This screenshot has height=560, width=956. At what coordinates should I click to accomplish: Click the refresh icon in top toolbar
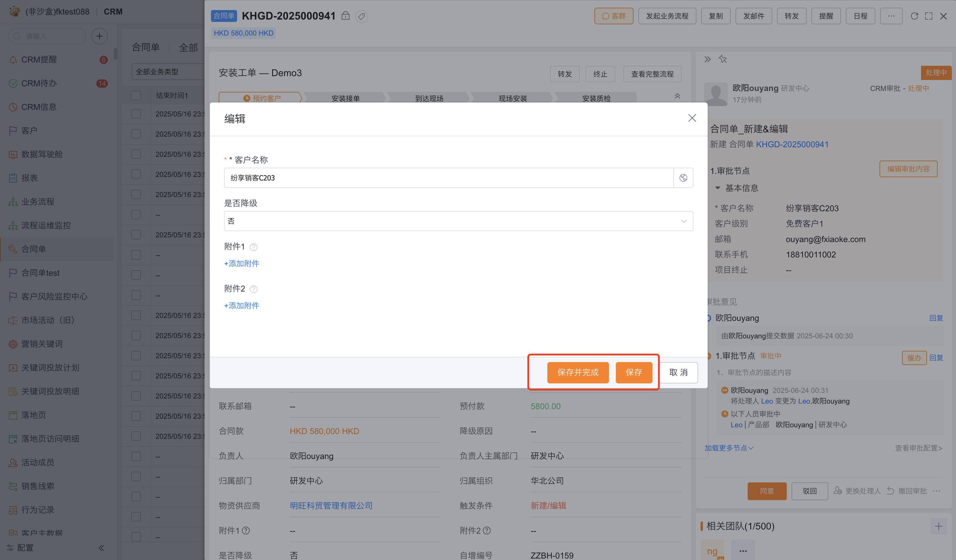(914, 16)
